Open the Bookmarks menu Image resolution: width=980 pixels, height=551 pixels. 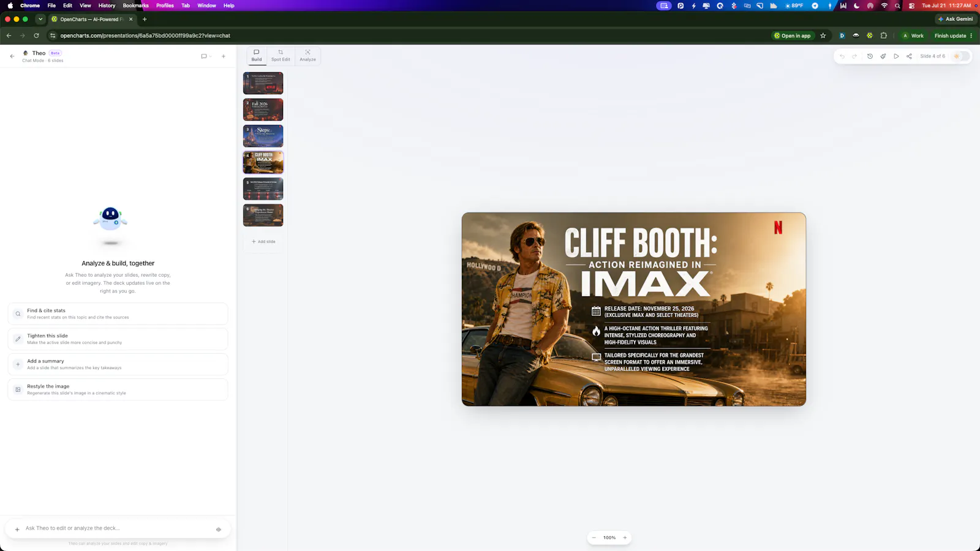136,6
